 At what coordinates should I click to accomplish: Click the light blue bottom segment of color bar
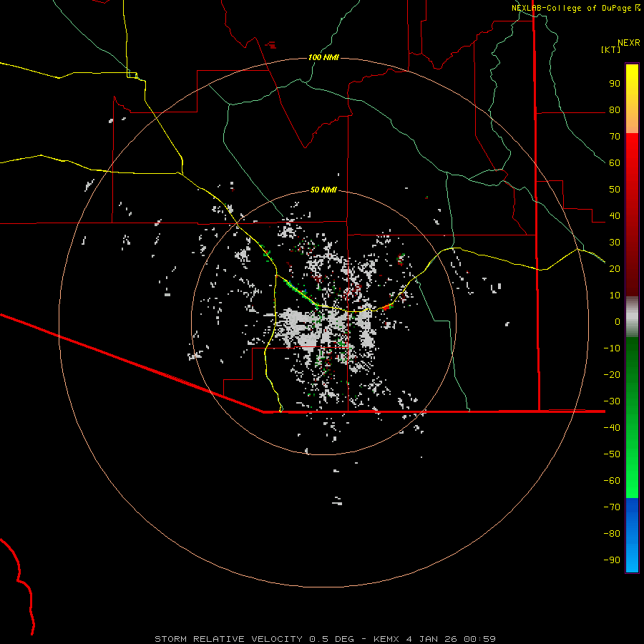click(632, 557)
